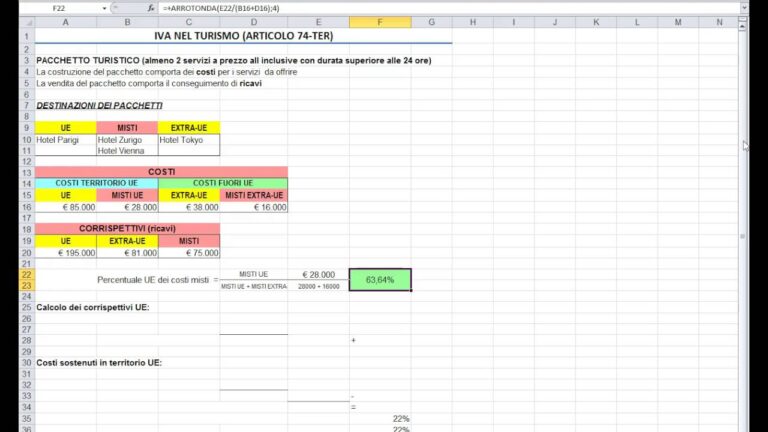Select the '€ 28.000' numerator cell in row 22
The height and width of the screenshot is (432, 768).
[318, 275]
